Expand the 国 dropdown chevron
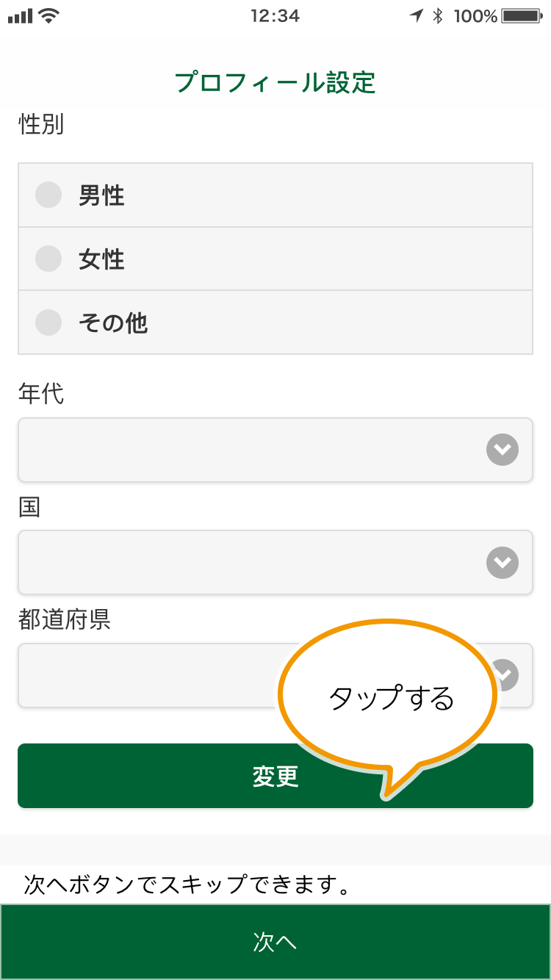Screen dimensions: 551x980 click(x=503, y=563)
